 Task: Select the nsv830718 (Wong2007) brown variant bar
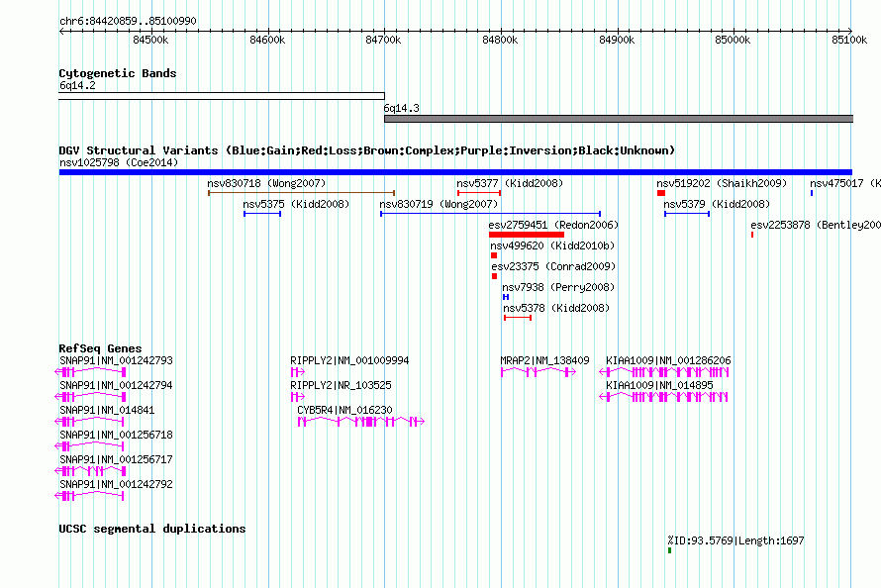[x=302, y=193]
